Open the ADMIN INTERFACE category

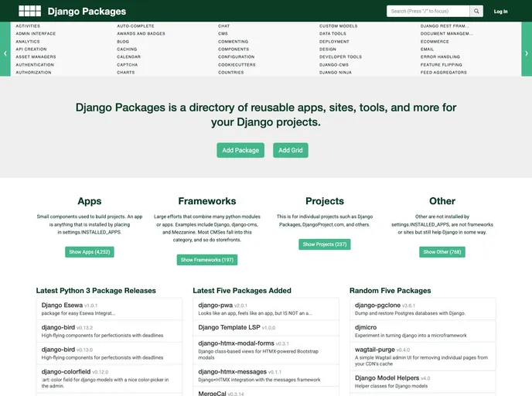click(36, 33)
